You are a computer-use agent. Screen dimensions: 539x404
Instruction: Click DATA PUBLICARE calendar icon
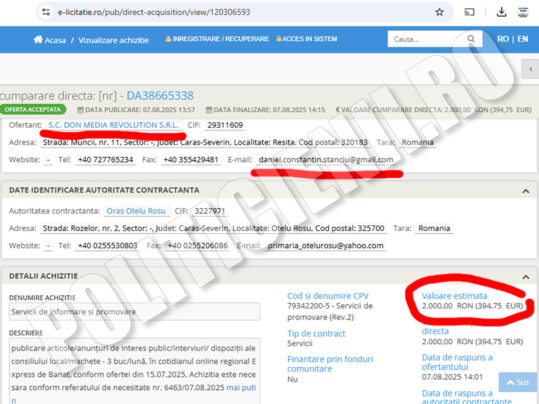pyautogui.click(x=80, y=110)
